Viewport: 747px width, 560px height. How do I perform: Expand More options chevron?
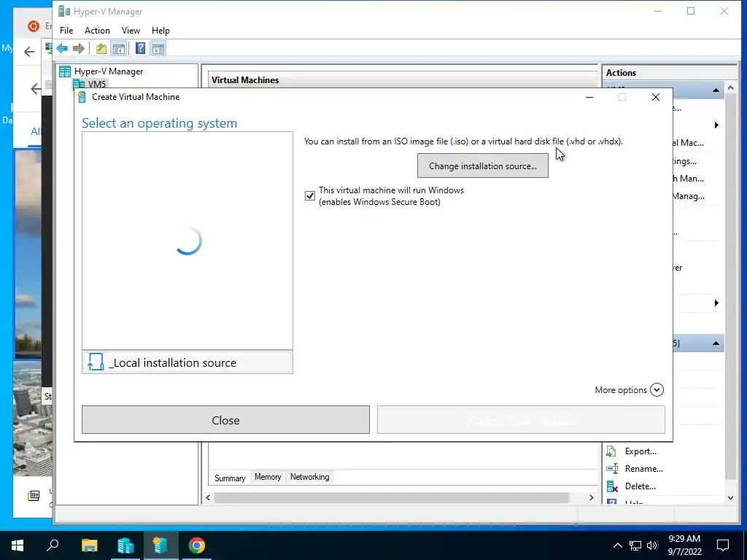657,390
